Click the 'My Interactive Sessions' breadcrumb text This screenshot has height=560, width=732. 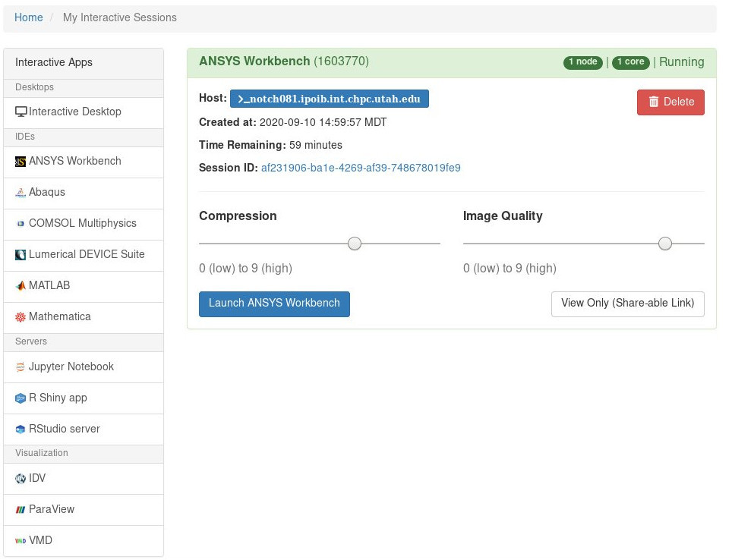pyautogui.click(x=120, y=17)
